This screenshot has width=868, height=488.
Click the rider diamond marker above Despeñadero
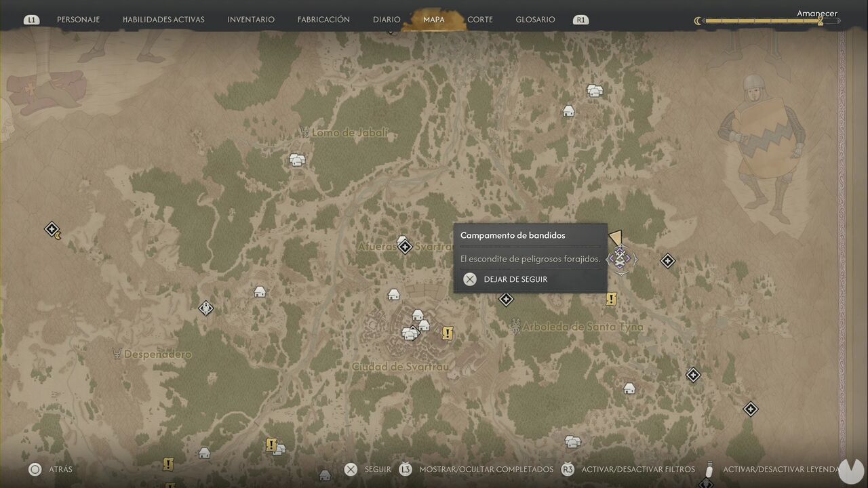[x=206, y=308]
